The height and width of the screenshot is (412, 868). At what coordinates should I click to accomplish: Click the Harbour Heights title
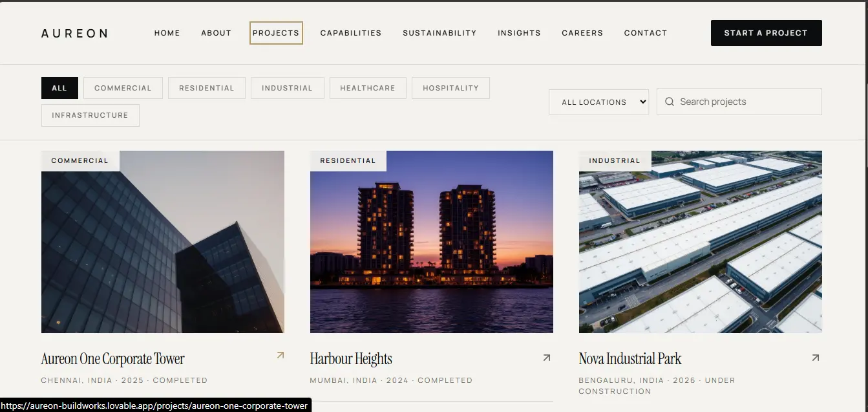click(x=351, y=358)
